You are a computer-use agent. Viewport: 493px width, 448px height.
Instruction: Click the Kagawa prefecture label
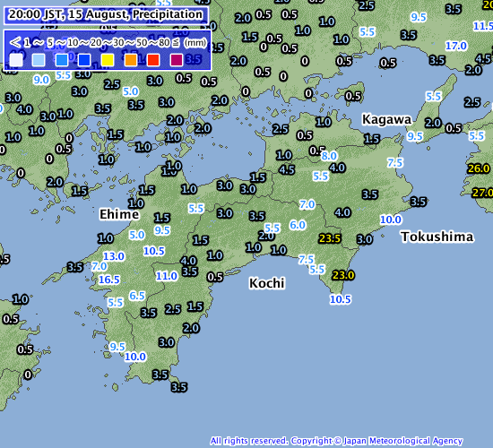[x=386, y=119]
